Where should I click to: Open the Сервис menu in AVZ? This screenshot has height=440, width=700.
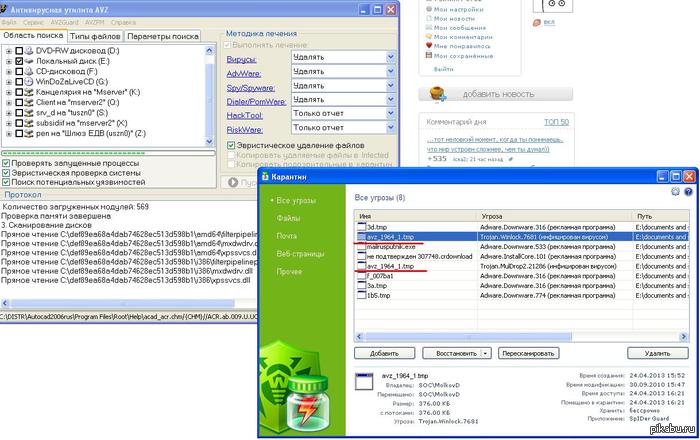pyautogui.click(x=34, y=20)
